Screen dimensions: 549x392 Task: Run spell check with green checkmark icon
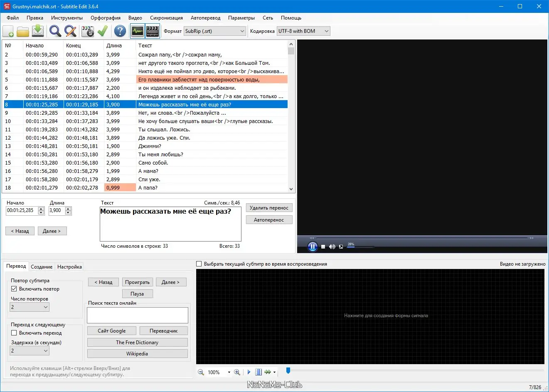click(x=102, y=31)
